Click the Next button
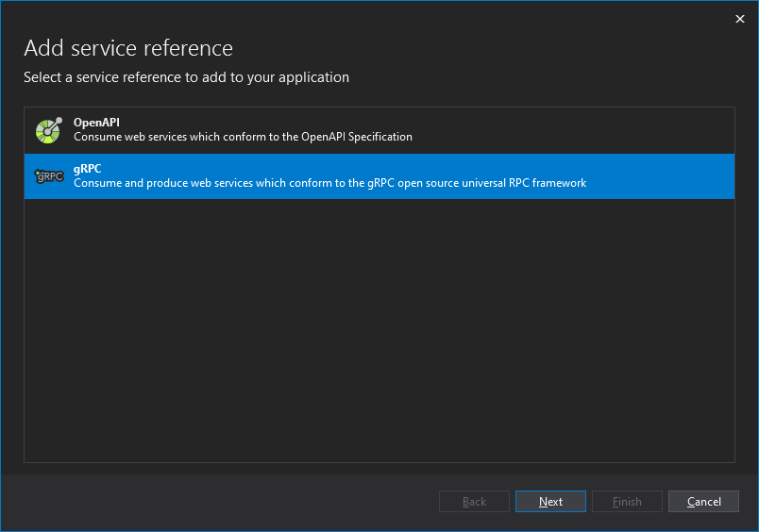The width and height of the screenshot is (759, 532). tap(550, 502)
